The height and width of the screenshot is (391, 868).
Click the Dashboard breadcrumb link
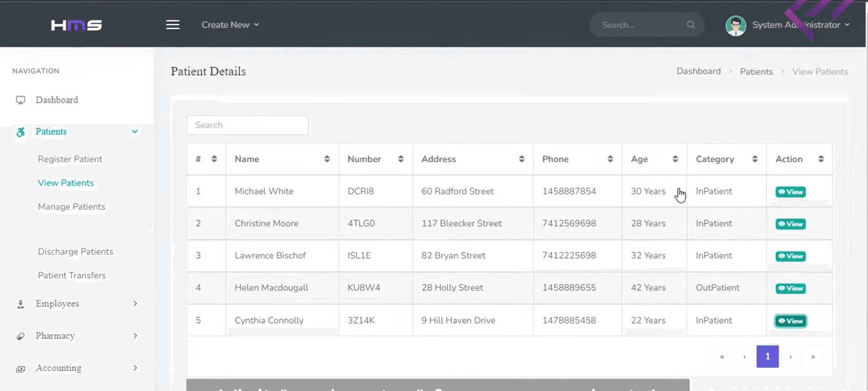(x=698, y=71)
